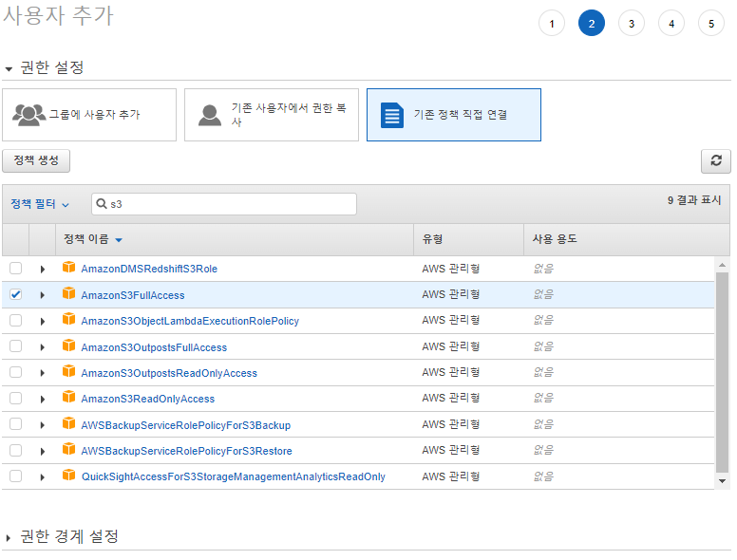Click the orange box icon of AmazonS3ObjectLambdaExecutionRolePolicy
Screen dimensions: 737x560
pyautogui.click(x=69, y=320)
